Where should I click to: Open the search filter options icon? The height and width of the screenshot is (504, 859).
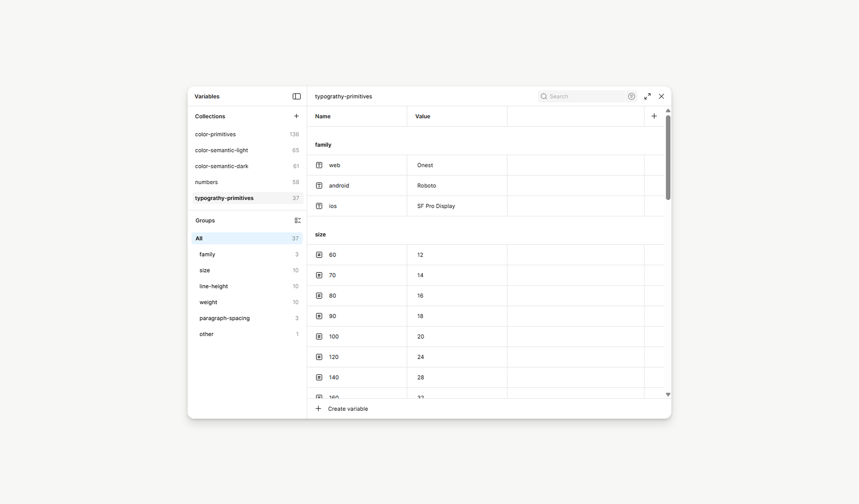pyautogui.click(x=631, y=96)
